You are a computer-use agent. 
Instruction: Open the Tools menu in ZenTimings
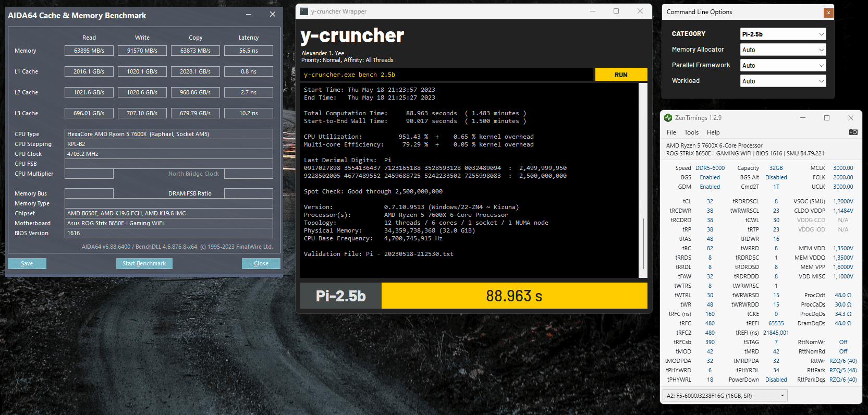(691, 132)
